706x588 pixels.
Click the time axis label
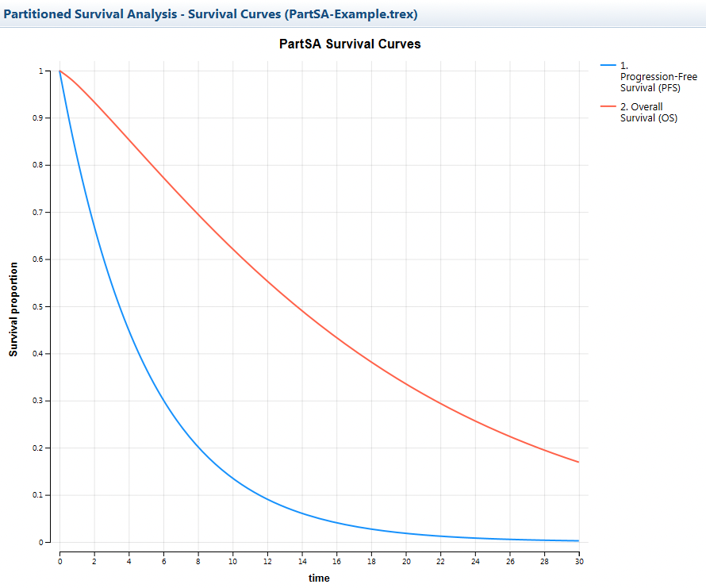(318, 578)
